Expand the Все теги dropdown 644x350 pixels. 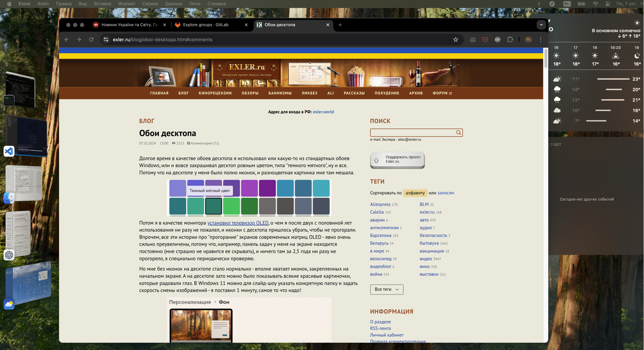coord(386,289)
